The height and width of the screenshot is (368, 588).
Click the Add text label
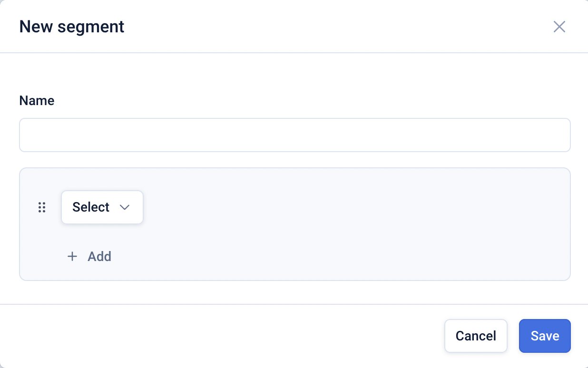(99, 257)
